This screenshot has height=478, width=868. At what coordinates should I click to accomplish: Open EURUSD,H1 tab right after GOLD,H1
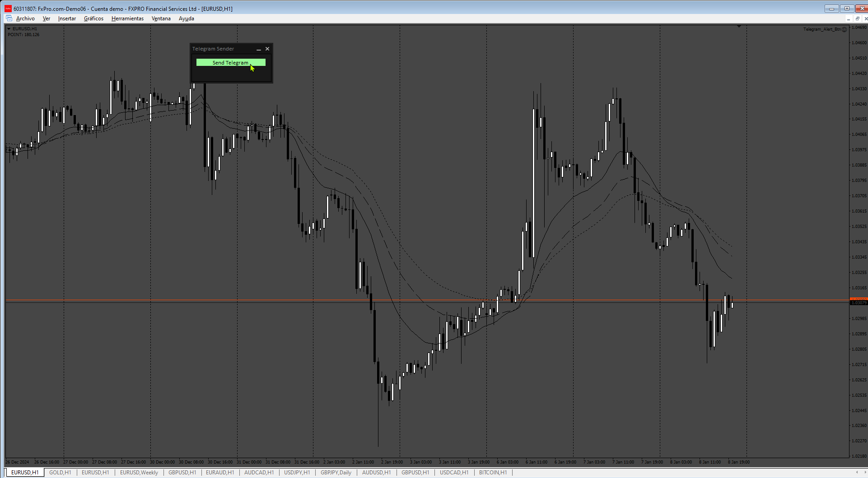[x=95, y=473]
